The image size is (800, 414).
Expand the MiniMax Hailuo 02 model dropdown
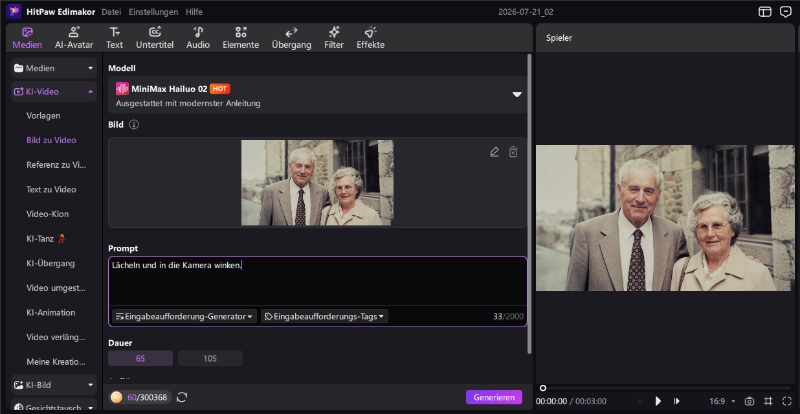point(517,94)
